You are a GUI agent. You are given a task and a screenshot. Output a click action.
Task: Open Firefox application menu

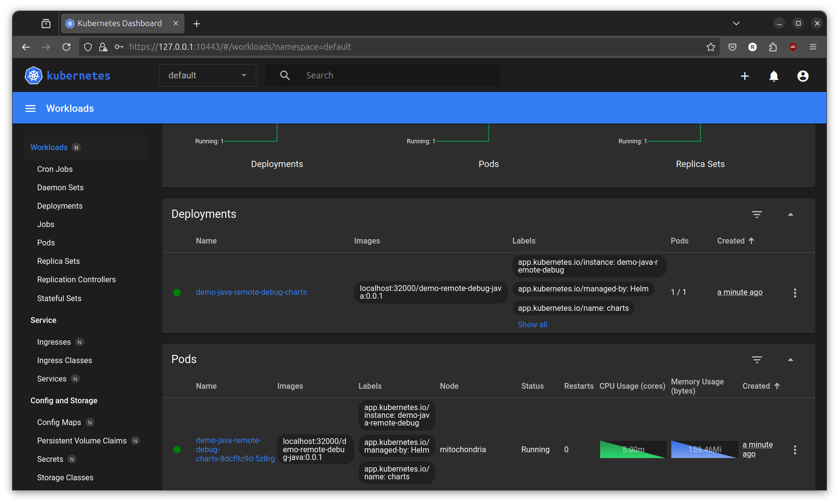point(813,47)
